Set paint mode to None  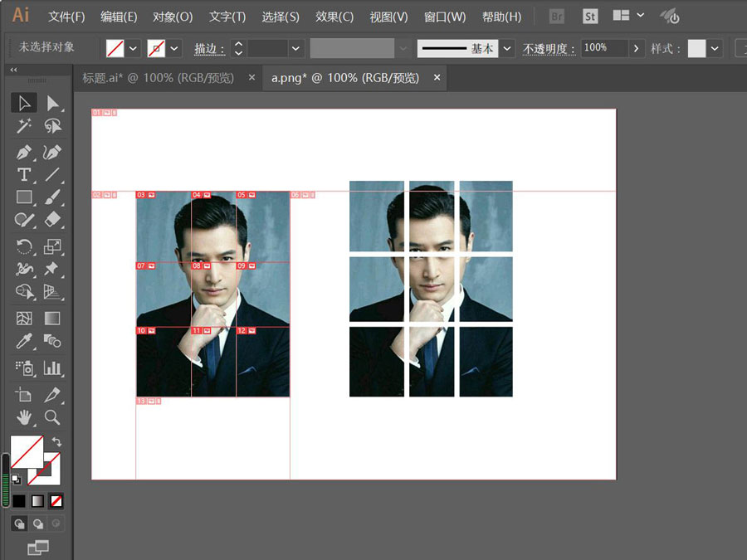click(56, 501)
